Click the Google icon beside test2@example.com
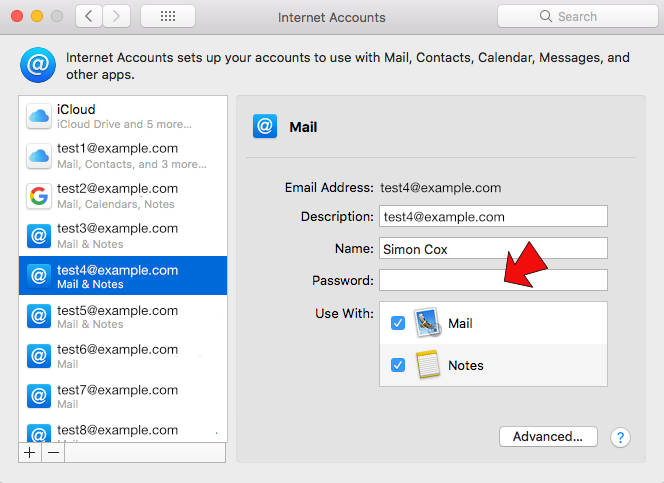The width and height of the screenshot is (664, 483). pyautogui.click(x=39, y=196)
